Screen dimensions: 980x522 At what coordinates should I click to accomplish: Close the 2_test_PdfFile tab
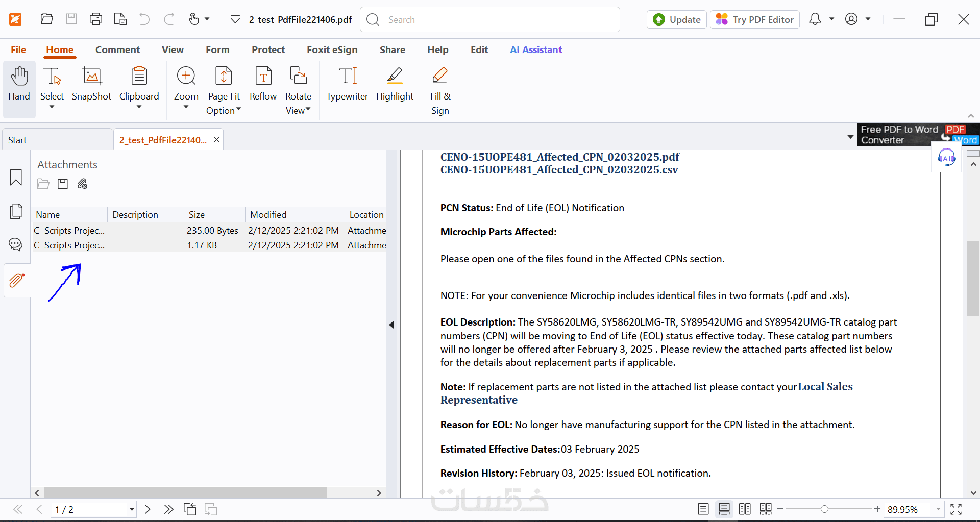(216, 140)
